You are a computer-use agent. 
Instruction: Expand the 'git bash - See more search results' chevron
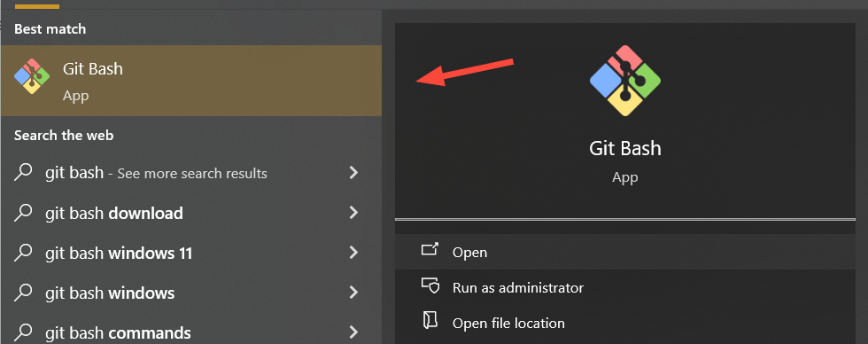pyautogui.click(x=353, y=173)
